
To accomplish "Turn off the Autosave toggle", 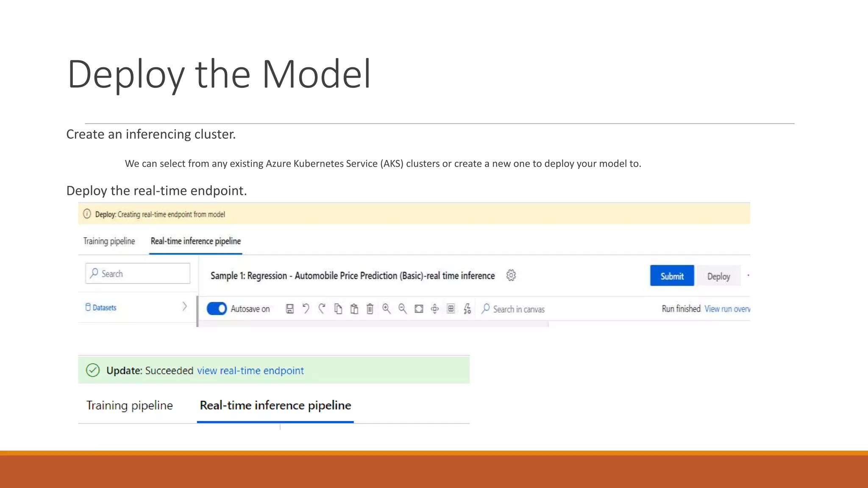I will pyautogui.click(x=217, y=309).
